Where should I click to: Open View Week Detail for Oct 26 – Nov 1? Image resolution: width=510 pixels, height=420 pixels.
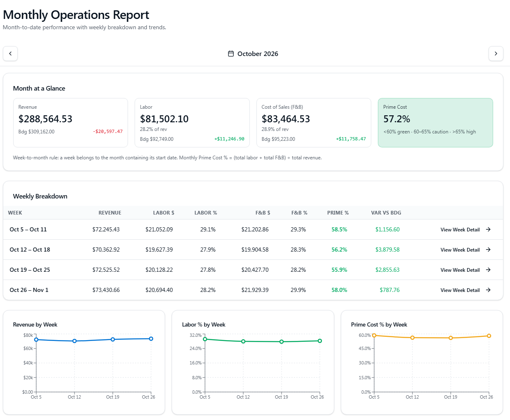click(466, 290)
